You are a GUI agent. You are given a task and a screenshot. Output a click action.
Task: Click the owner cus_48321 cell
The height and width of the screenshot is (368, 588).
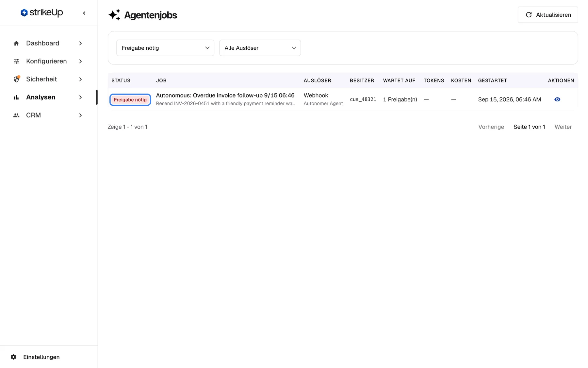[363, 99]
